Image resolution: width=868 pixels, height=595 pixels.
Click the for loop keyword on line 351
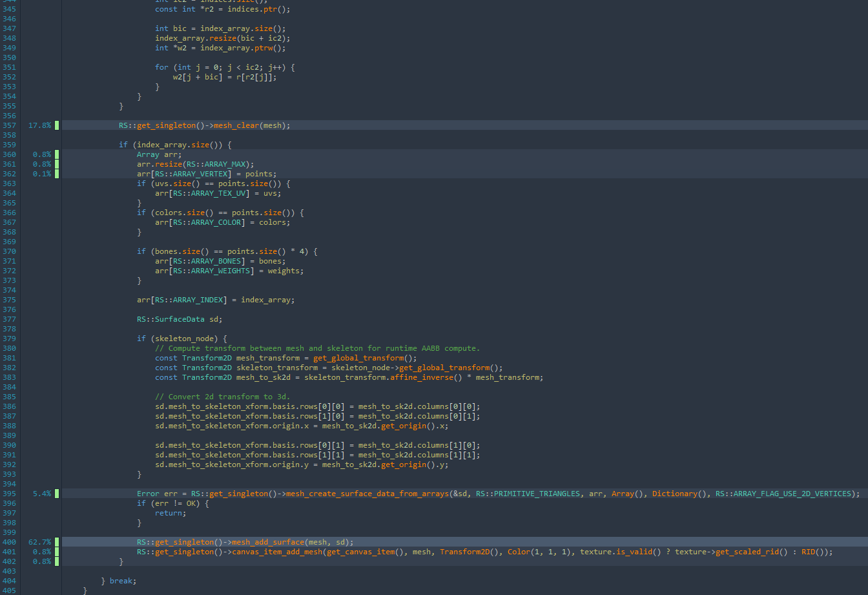click(161, 67)
